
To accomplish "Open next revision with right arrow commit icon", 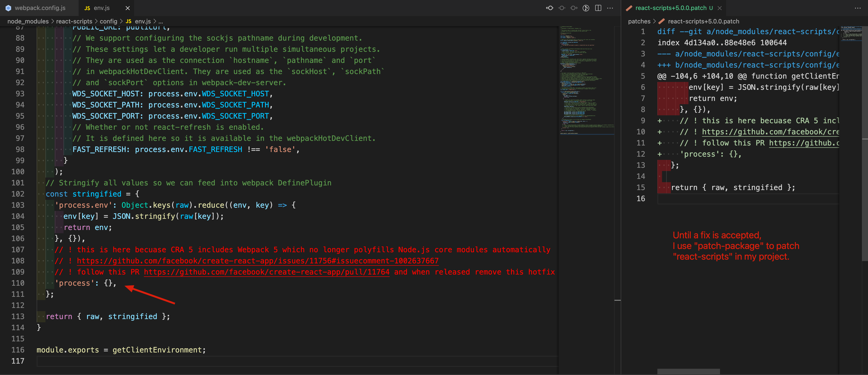I will pyautogui.click(x=574, y=8).
